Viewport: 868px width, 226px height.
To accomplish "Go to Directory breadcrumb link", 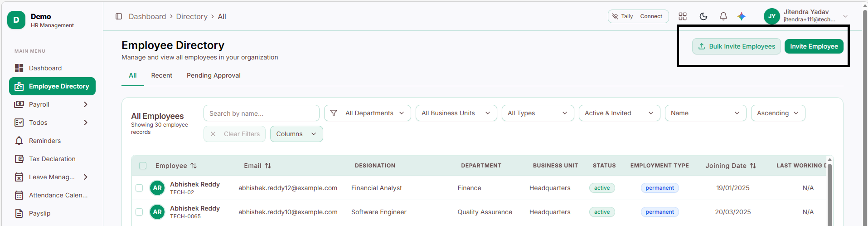I will click(192, 16).
